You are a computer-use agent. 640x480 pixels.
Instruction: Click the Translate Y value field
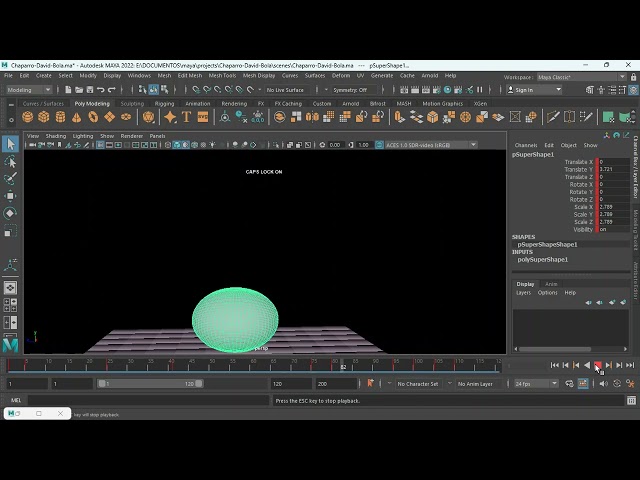(x=614, y=169)
